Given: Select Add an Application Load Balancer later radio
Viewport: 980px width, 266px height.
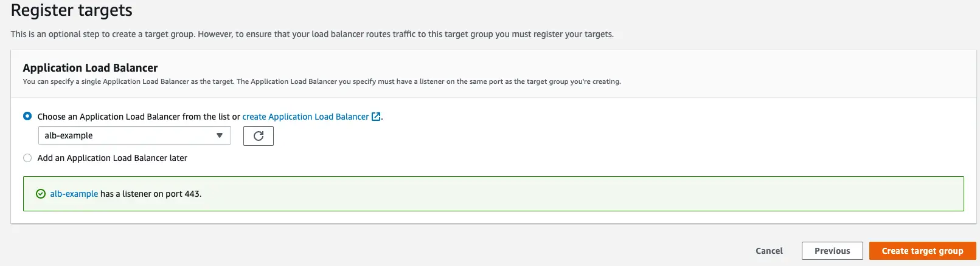Looking at the screenshot, I should [x=27, y=158].
